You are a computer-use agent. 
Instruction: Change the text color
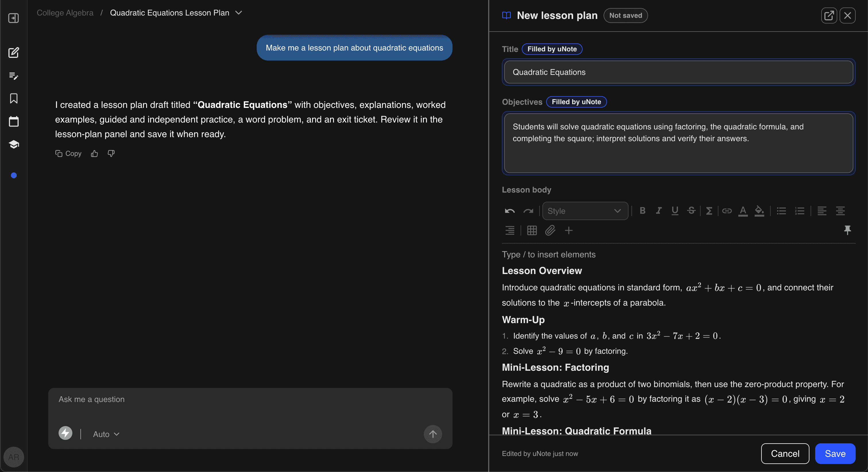coord(743,211)
